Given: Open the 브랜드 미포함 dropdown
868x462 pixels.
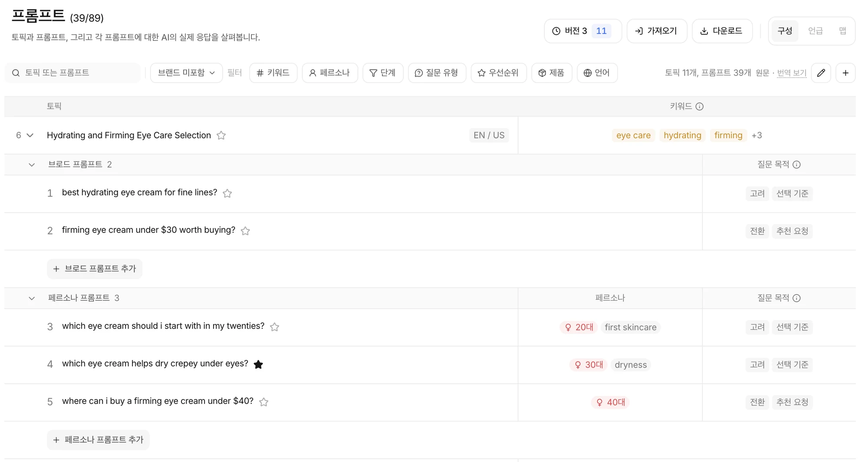Looking at the screenshot, I should pos(186,73).
